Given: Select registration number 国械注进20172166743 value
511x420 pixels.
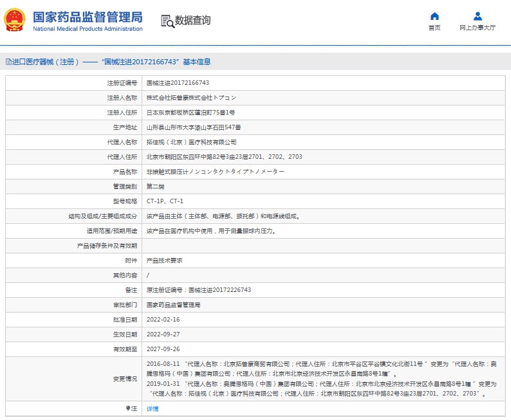Looking at the screenshot, I should pyautogui.click(x=178, y=83).
